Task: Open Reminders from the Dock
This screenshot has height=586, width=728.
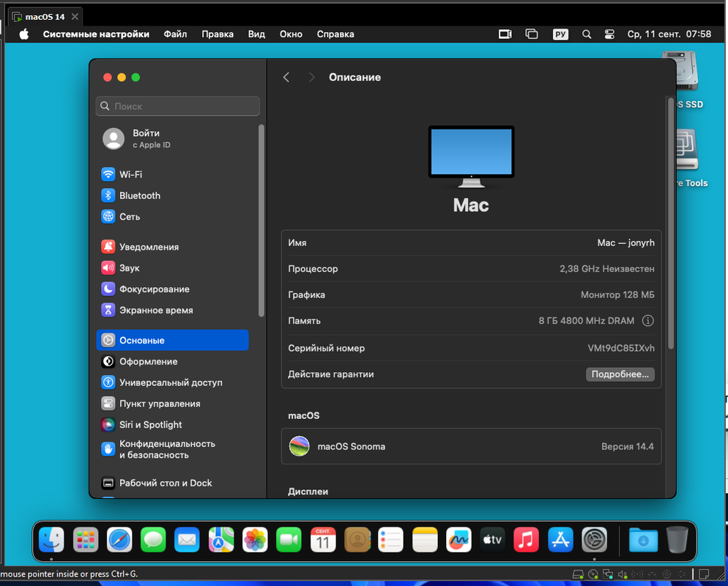Action: coord(391,540)
